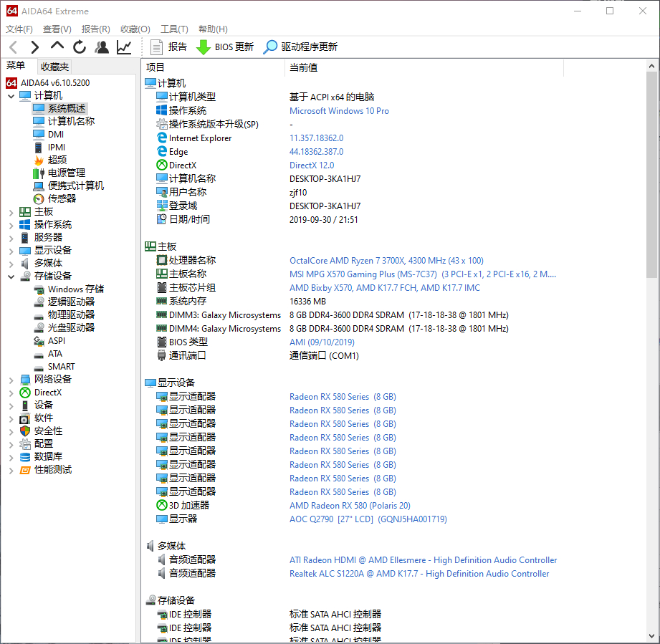
Task: Click the 驱动程序更新 toolbar button
Action: [x=300, y=47]
